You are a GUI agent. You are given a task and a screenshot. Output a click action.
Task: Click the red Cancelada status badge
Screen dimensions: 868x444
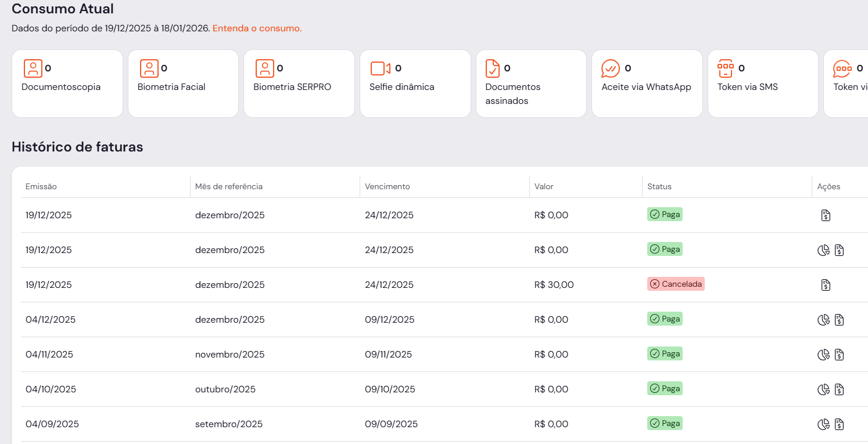point(676,284)
